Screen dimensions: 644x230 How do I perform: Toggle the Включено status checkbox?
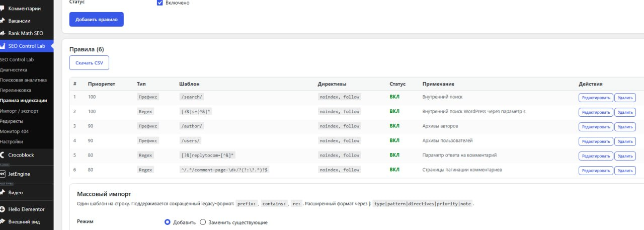(x=160, y=3)
